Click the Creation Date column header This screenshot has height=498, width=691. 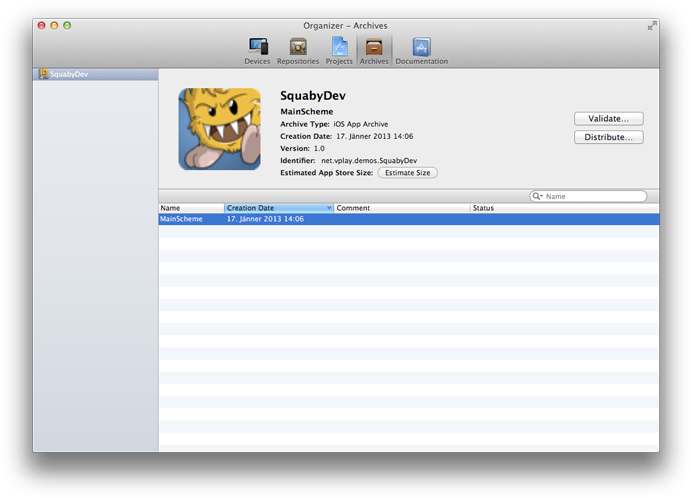[270, 208]
